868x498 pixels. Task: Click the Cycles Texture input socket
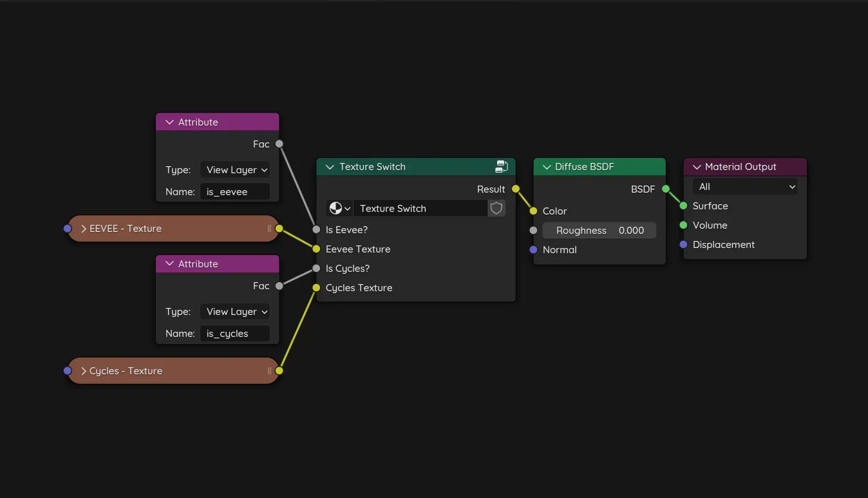[x=316, y=287]
